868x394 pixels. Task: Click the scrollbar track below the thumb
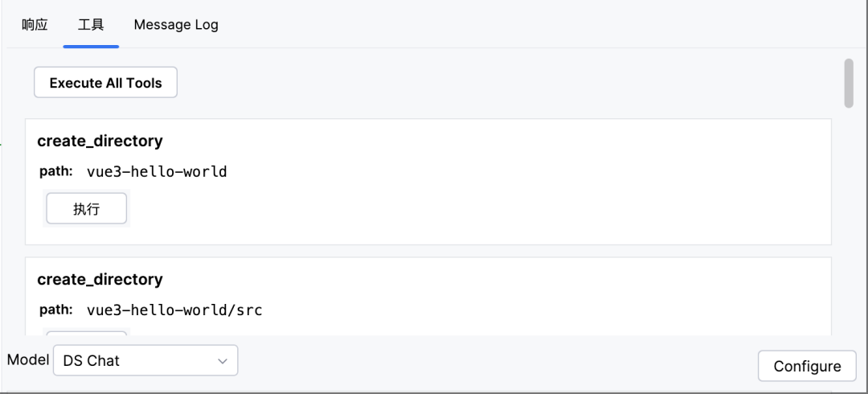(849, 222)
